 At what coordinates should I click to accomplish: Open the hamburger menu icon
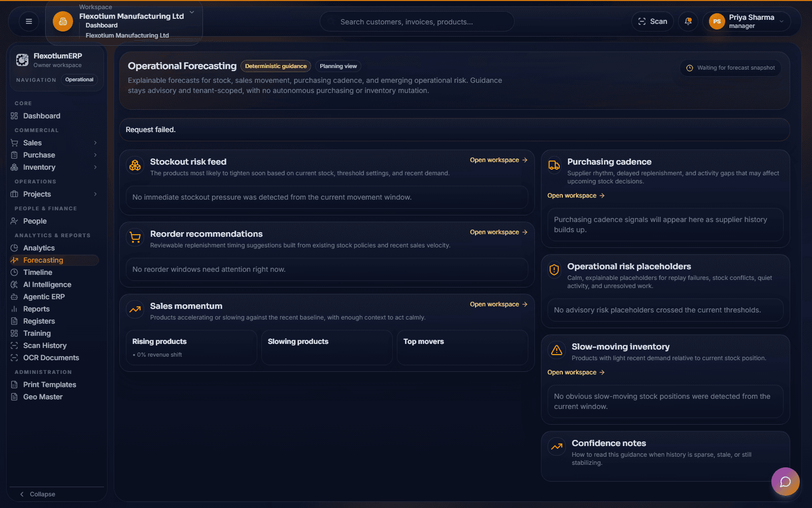[x=29, y=21]
